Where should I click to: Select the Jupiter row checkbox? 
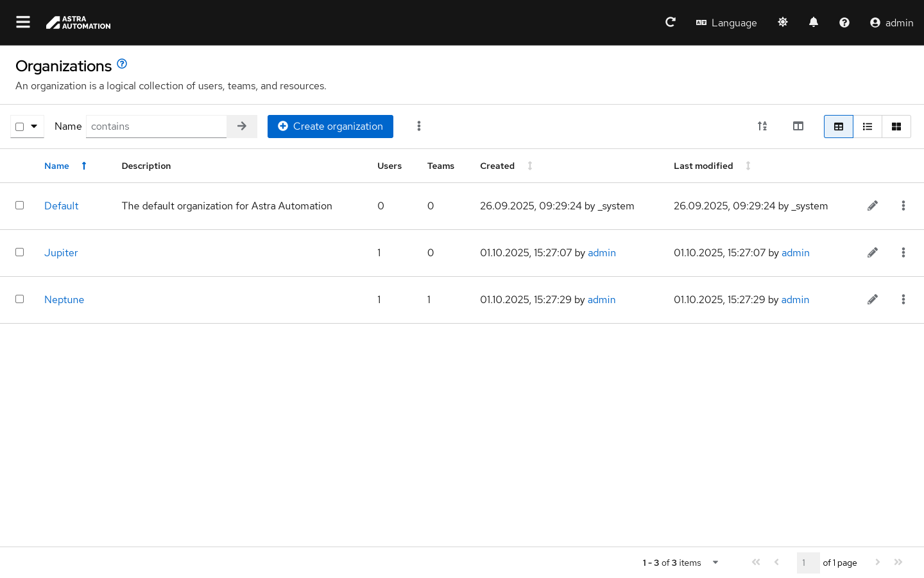tap(20, 252)
